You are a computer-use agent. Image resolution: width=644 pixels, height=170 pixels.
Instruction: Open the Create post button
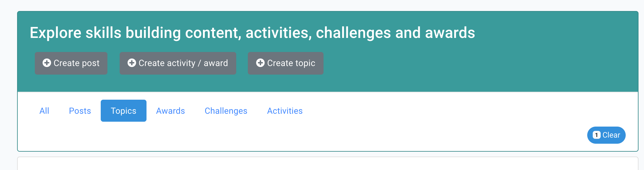[71, 63]
